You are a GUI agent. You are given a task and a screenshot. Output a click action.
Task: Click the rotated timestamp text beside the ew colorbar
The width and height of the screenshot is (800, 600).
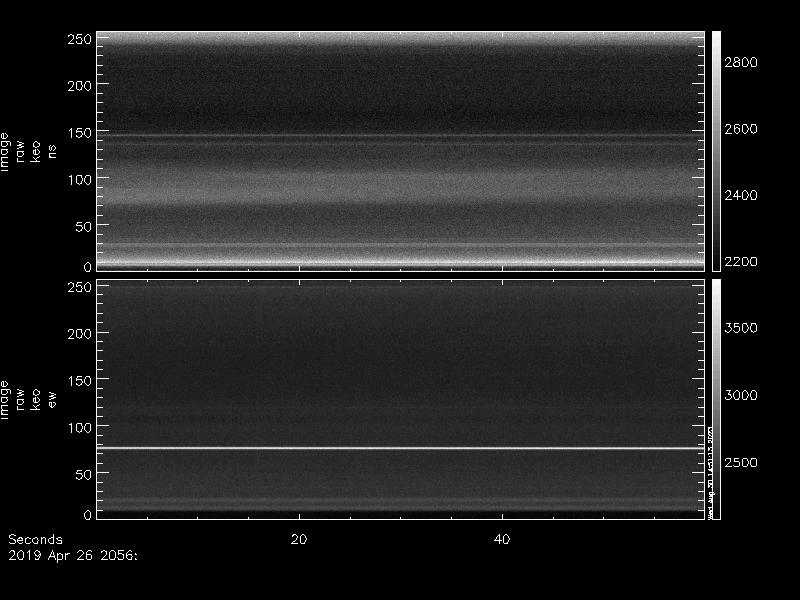pyautogui.click(x=711, y=472)
